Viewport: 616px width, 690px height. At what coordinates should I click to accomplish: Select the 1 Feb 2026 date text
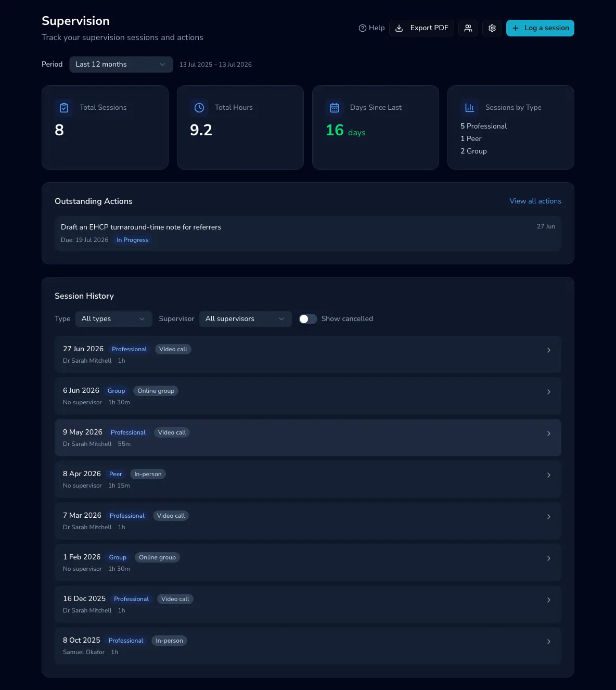click(82, 557)
